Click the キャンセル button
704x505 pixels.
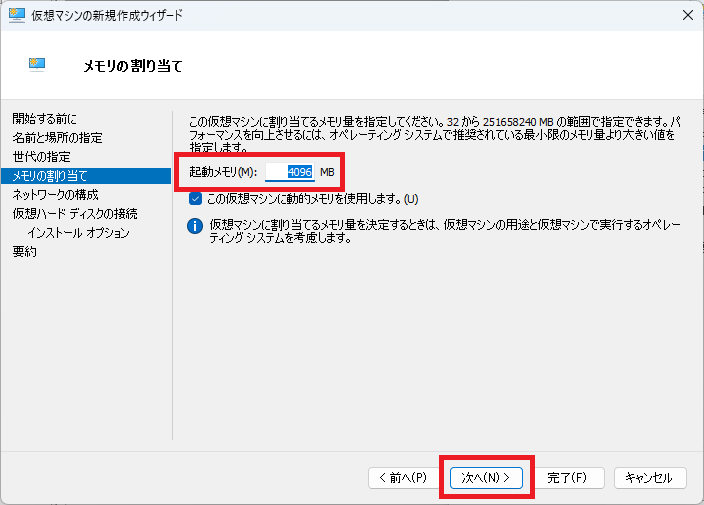[650, 478]
